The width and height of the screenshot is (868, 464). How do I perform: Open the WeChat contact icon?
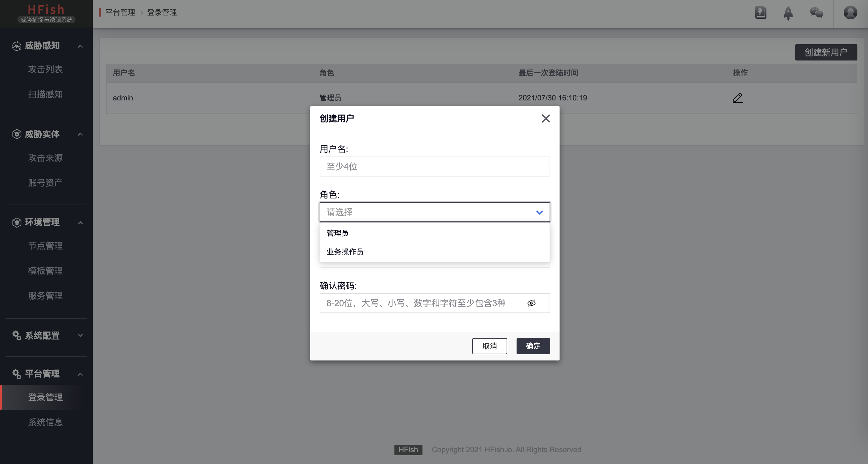[x=816, y=13]
